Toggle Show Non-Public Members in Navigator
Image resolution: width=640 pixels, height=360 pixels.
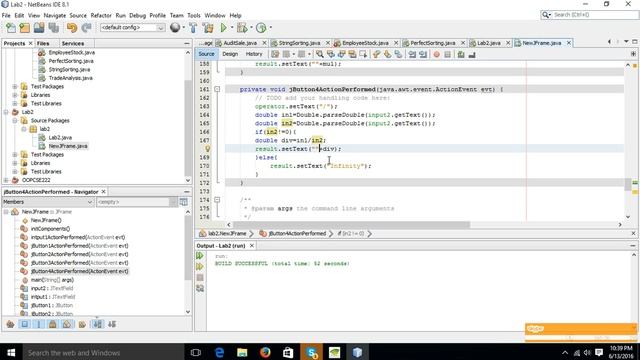pyautogui.click(x=53, y=324)
